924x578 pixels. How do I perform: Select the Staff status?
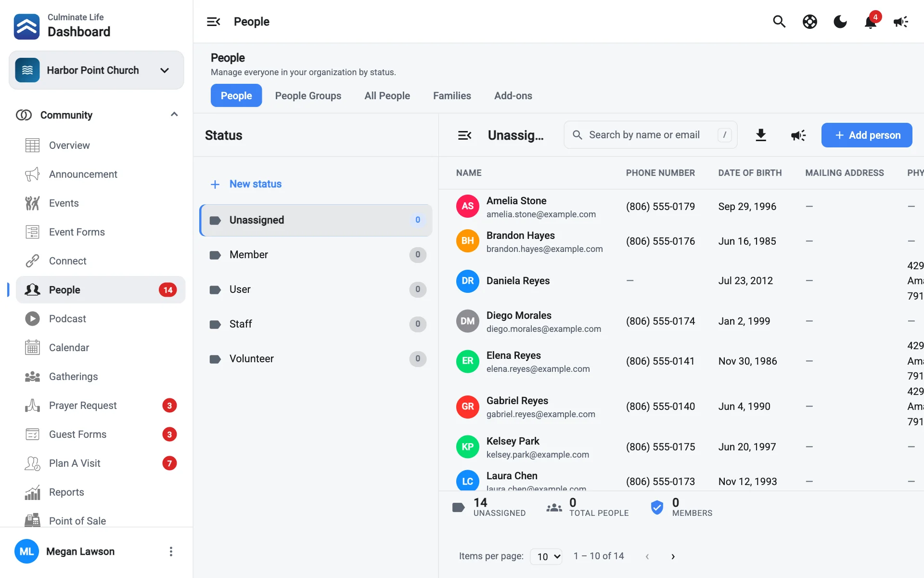click(316, 324)
